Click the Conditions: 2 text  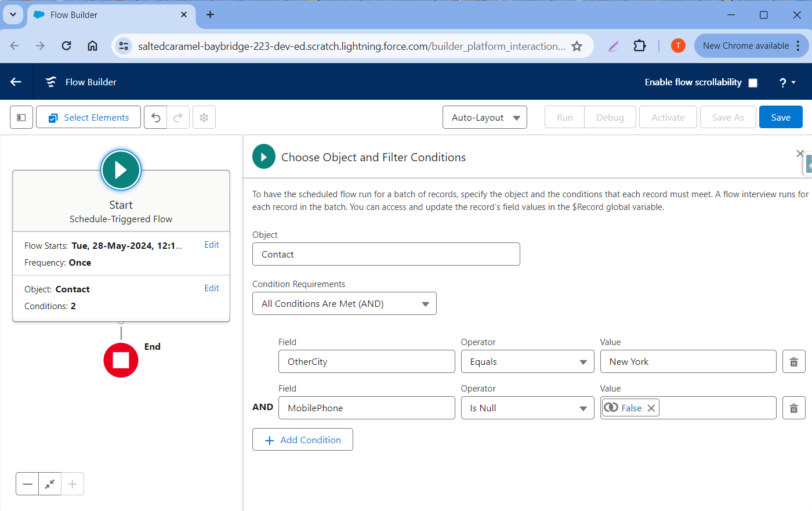[50, 306]
